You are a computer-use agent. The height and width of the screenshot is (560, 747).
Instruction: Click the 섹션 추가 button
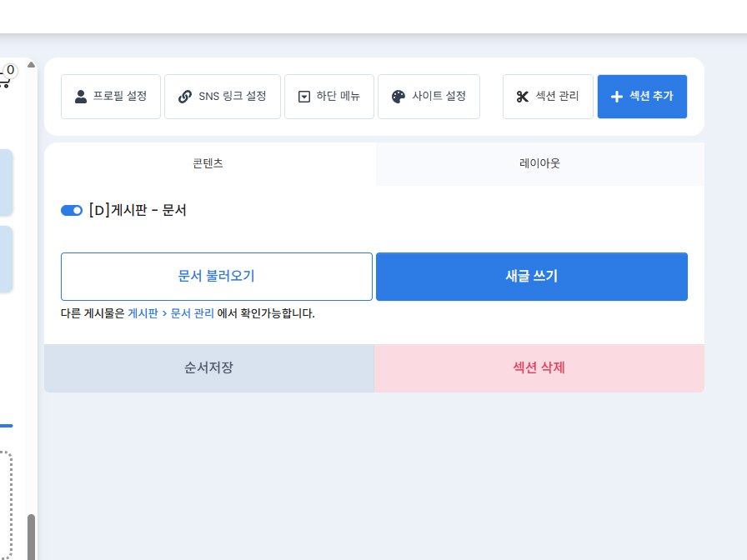642,96
